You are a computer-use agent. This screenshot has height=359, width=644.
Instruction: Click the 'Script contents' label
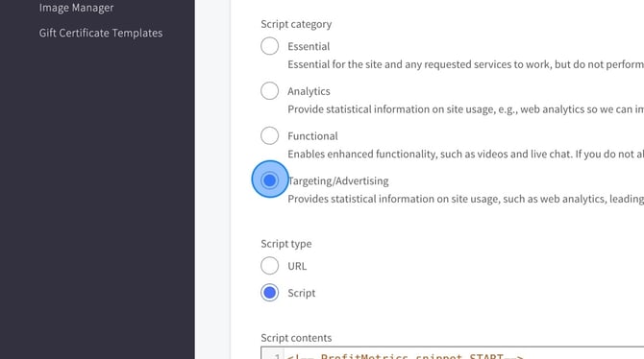click(x=296, y=338)
